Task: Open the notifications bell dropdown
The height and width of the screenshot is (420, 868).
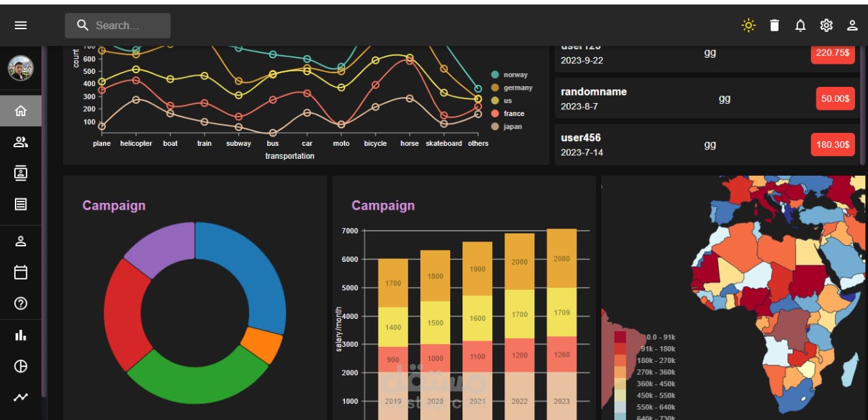Action: [x=800, y=25]
